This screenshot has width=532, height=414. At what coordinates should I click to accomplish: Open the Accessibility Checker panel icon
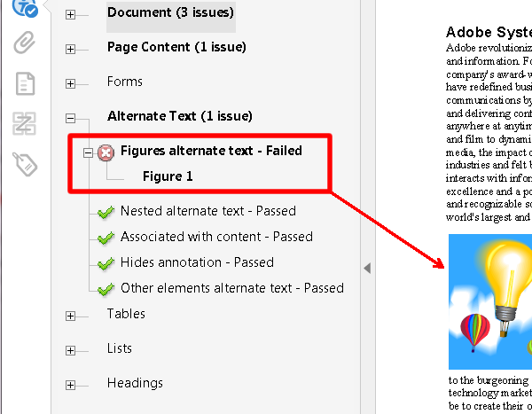point(24,10)
